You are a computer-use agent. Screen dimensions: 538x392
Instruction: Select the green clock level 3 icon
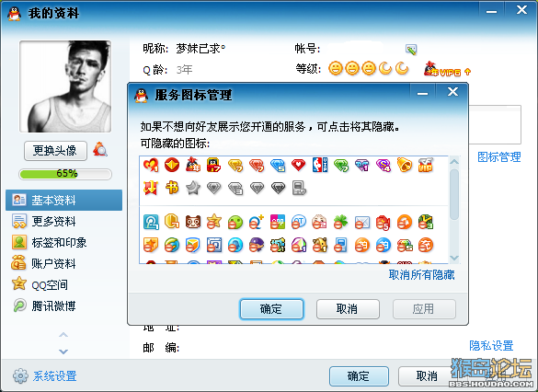pyautogui.click(x=426, y=222)
